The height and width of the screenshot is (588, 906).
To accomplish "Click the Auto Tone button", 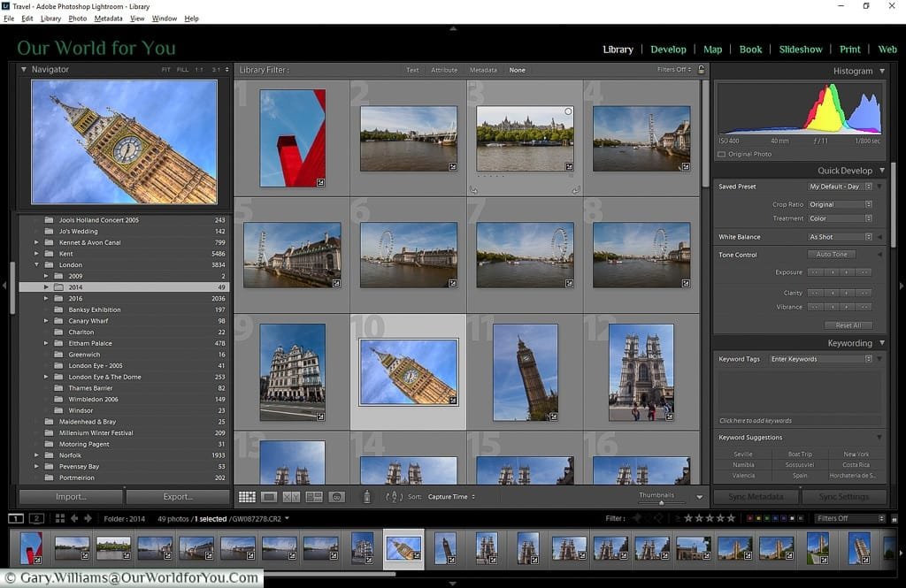I will tap(832, 254).
